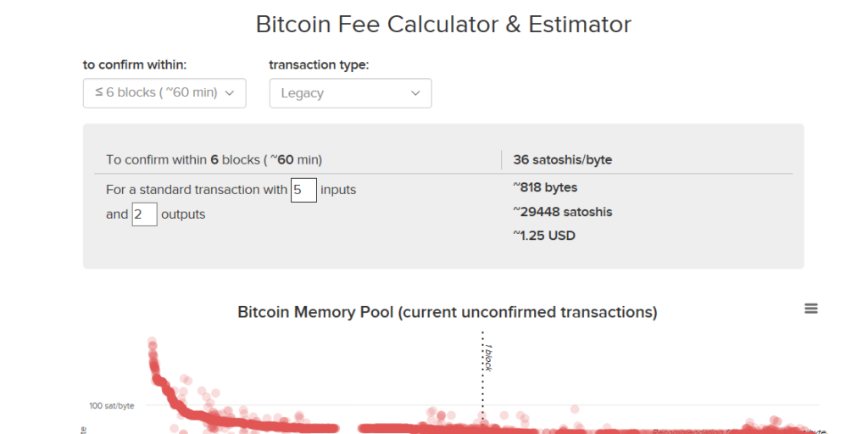Click the 'inputs' label beside the number box
This screenshot has width=868, height=434.
[x=338, y=190]
